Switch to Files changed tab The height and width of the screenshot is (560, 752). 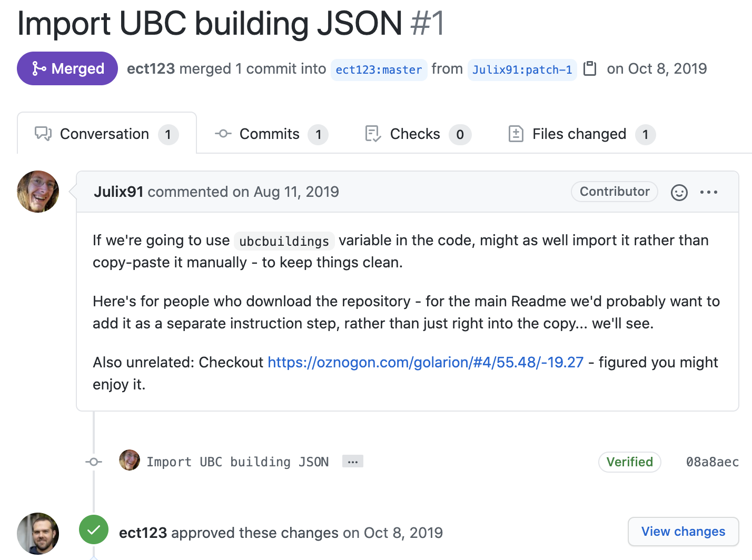coord(581,134)
